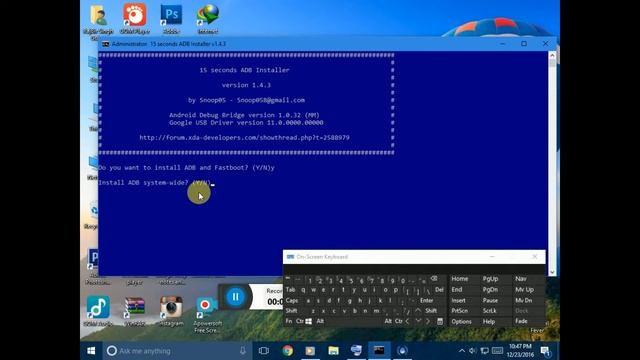This screenshot has width=640, height=360.
Task: Toggle left Alt key on On-Screen Keyboard
Action: click(x=320, y=321)
